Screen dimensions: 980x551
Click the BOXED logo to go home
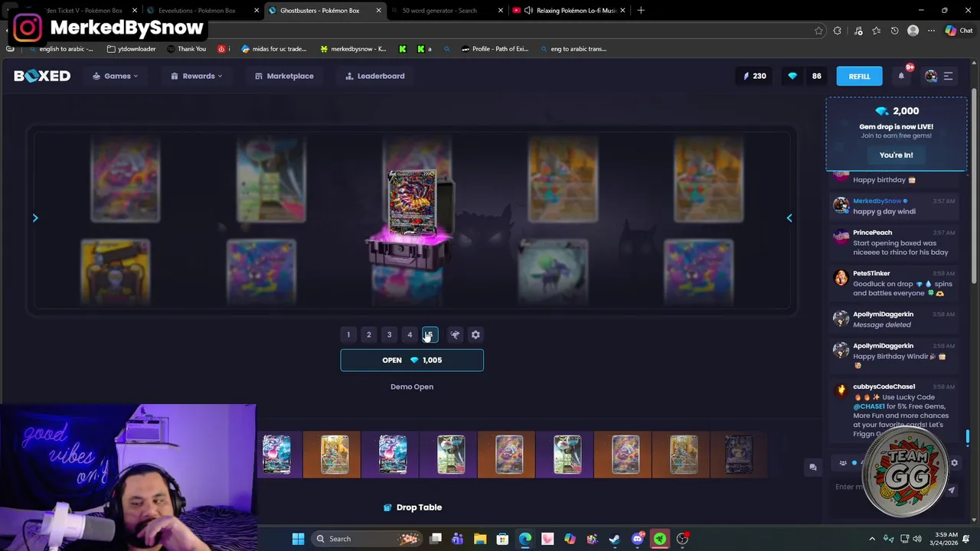[x=42, y=76]
